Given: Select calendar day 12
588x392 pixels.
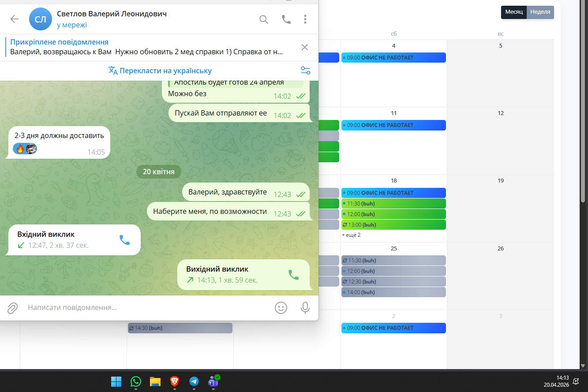Looking at the screenshot, I should (x=501, y=113).
